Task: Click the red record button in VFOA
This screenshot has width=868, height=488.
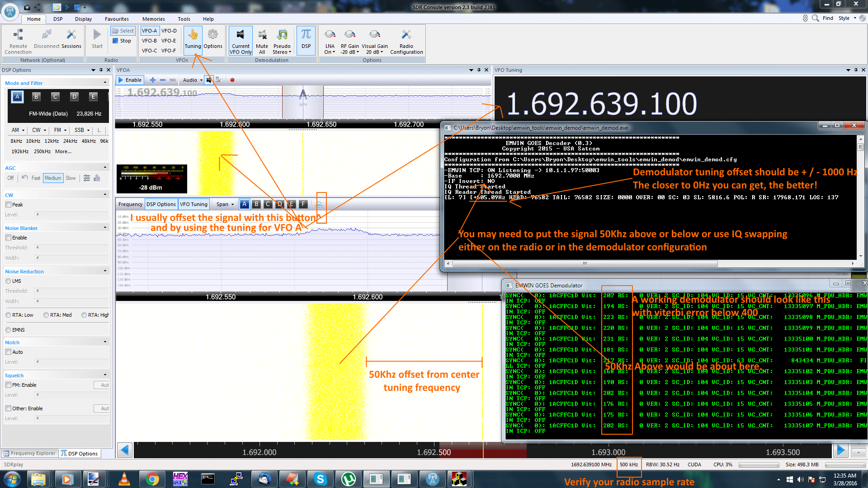Action: point(232,80)
